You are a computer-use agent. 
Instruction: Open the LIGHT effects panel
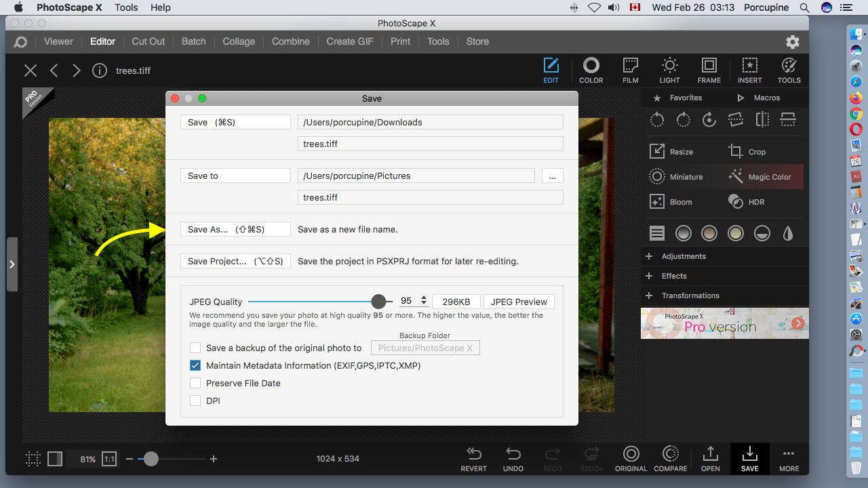670,70
